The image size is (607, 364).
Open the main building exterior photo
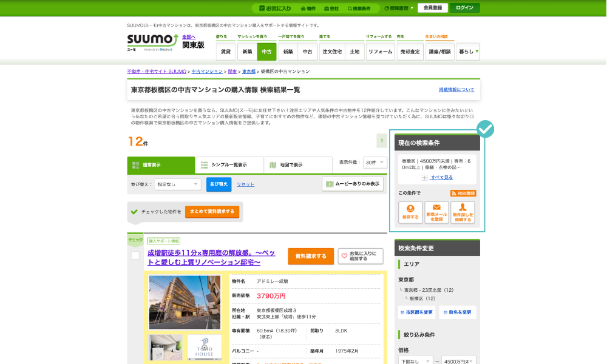point(185,303)
